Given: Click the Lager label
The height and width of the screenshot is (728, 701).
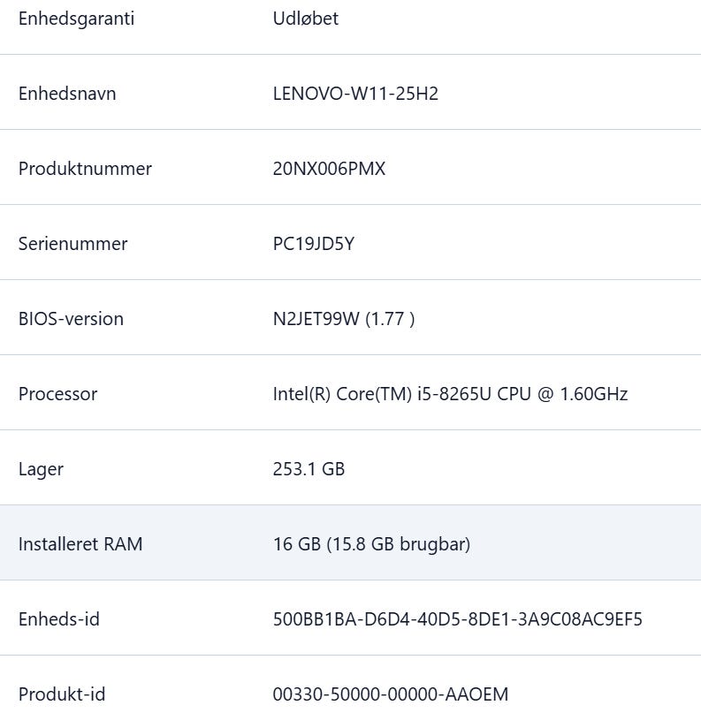Looking at the screenshot, I should click(41, 469).
